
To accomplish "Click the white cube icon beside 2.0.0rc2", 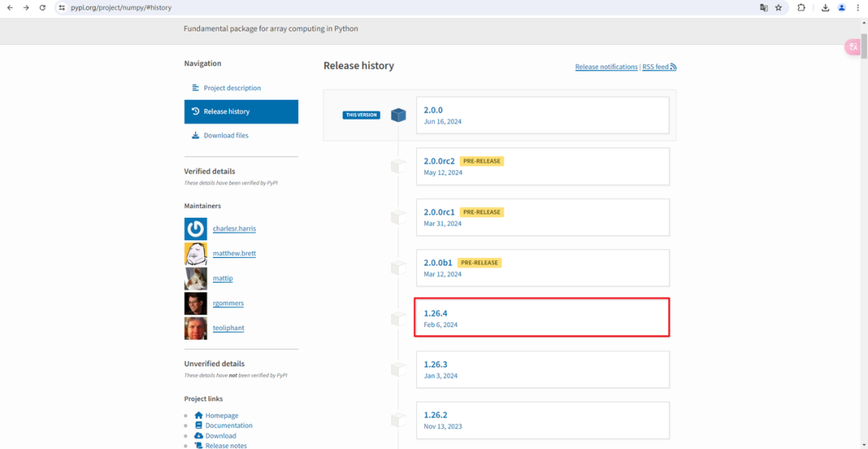I will point(399,166).
